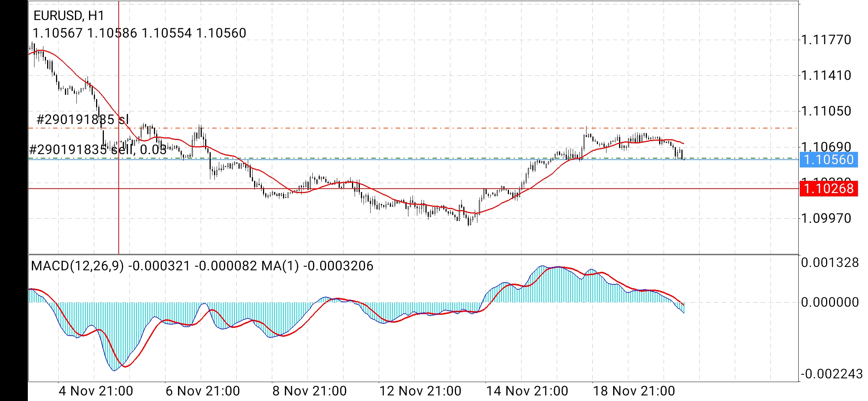868x401 pixels.
Task: Click the blue 1.10560 current price tag
Action: click(829, 160)
